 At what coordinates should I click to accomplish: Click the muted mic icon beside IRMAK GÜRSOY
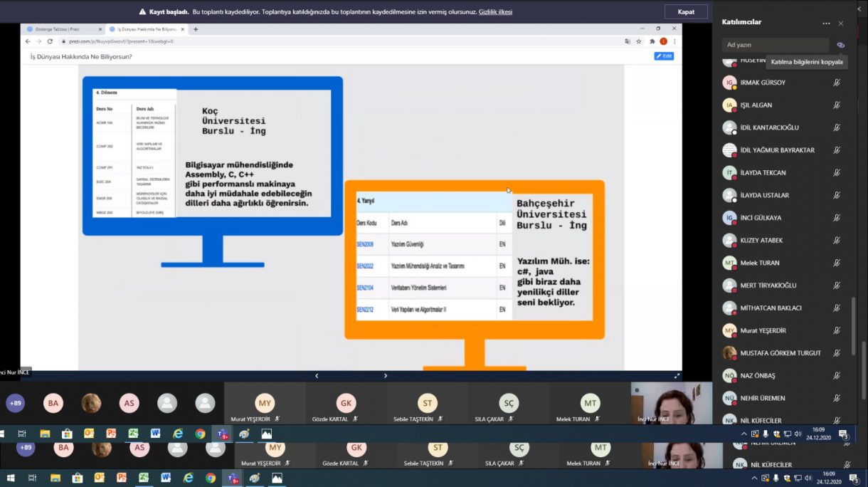pyautogui.click(x=837, y=83)
